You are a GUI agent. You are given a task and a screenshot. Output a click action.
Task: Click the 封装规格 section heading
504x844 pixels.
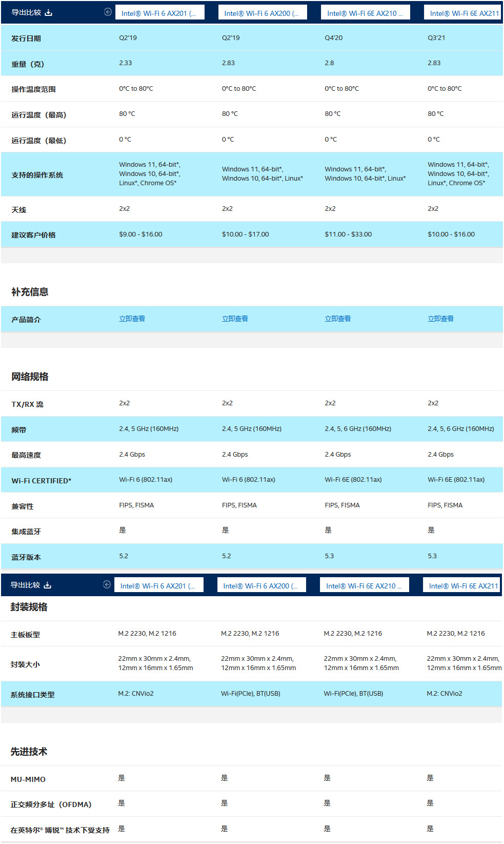click(29, 607)
